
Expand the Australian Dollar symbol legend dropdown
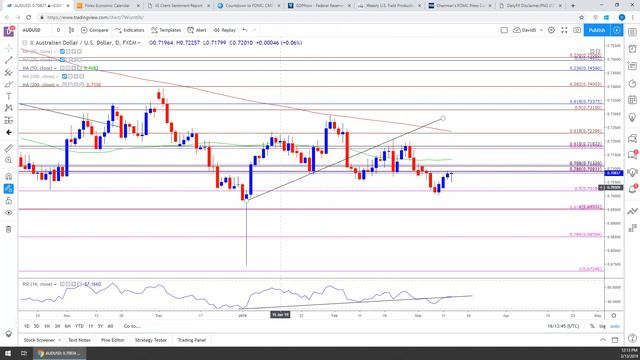coord(139,43)
